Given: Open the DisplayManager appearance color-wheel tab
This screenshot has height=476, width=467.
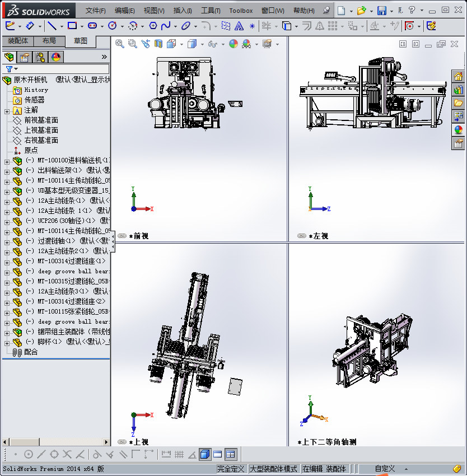Looking at the screenshot, I should pos(56,57).
